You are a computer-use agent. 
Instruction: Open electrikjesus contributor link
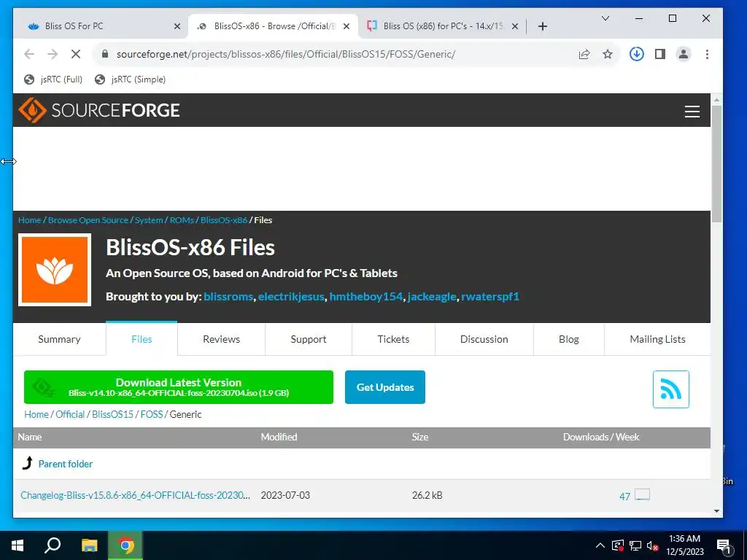pyautogui.click(x=291, y=296)
